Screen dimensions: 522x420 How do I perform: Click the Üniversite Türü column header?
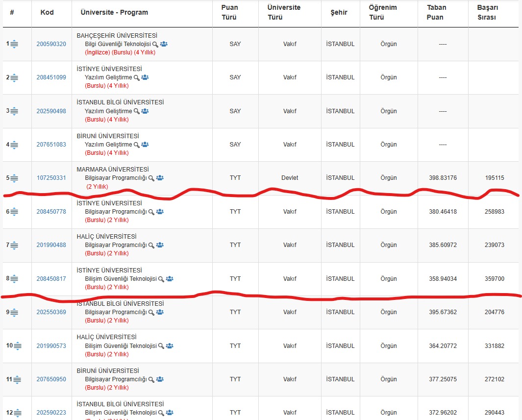click(284, 12)
